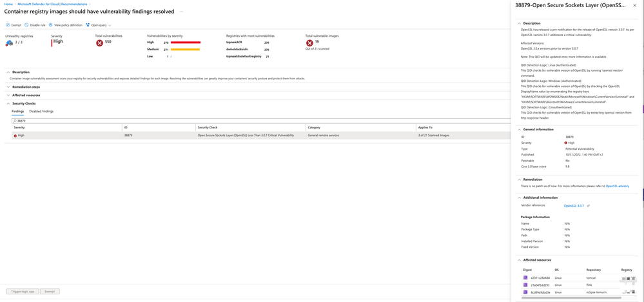Select the 38879 cell in findings row
Image resolution: width=644 pixels, height=302 pixels.
pos(128,135)
